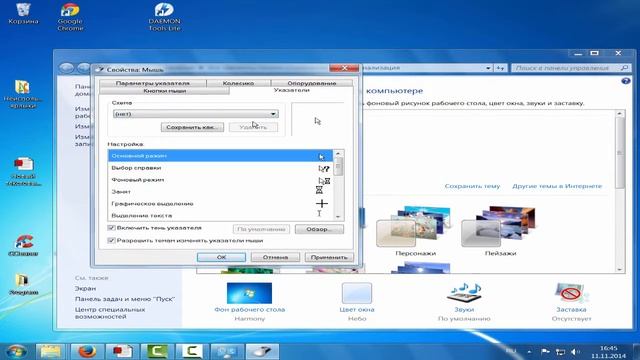Image resolution: width=640 pixels, height=360 pixels.
Task: Toggle 'Разрешить темам изменять указатели мыши' checkbox
Action: 111,240
